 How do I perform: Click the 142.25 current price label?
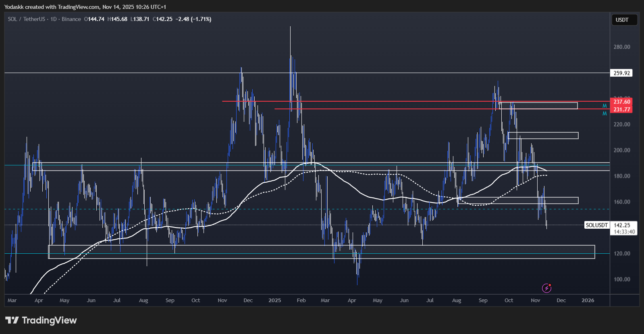622,225
